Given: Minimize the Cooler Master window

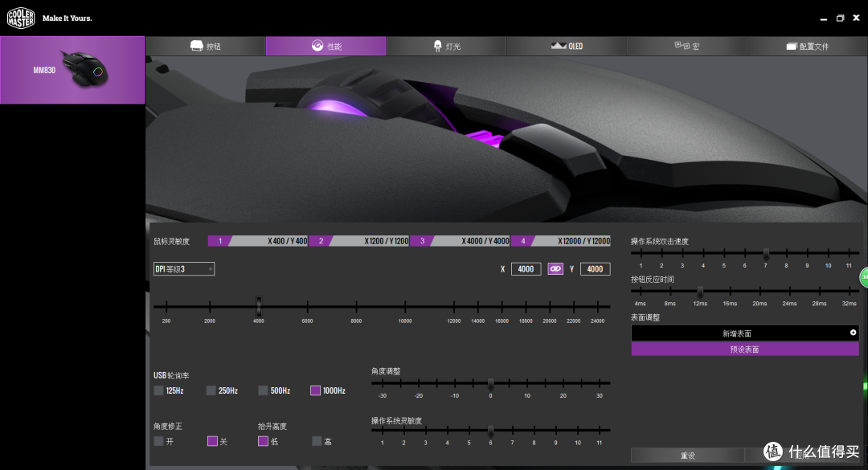Looking at the screenshot, I should coord(824,18).
